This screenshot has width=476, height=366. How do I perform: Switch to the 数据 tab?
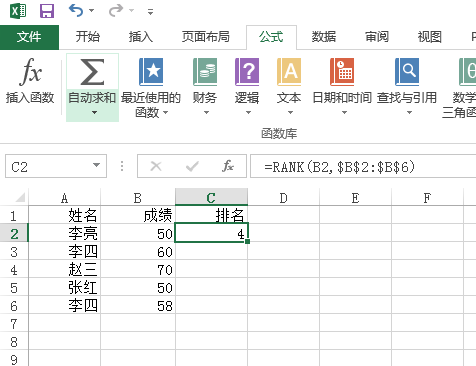[x=324, y=37]
